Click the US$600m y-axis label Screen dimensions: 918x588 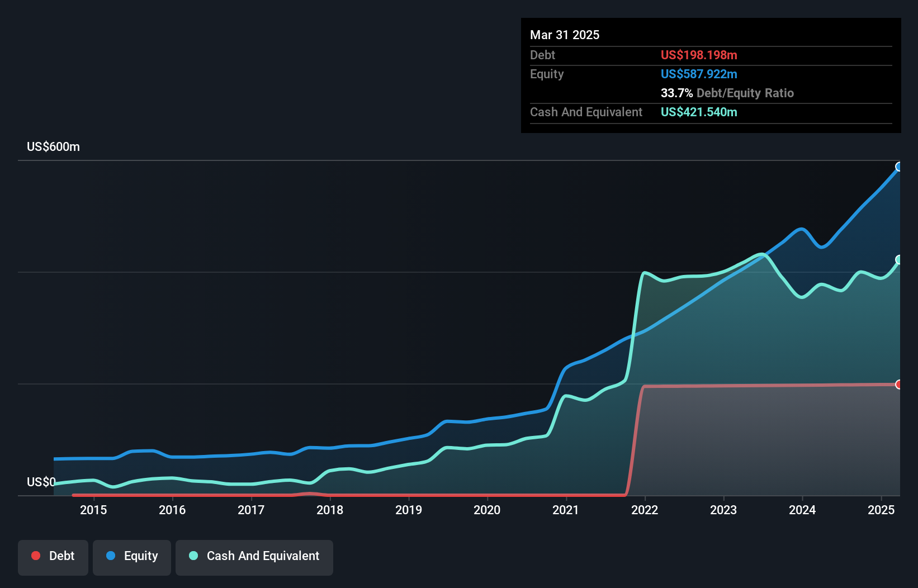pos(53,147)
